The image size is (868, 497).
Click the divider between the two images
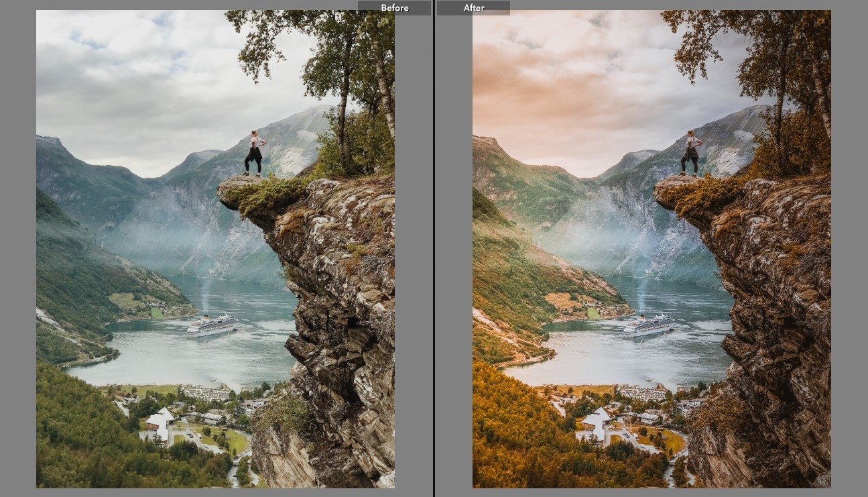point(434,248)
